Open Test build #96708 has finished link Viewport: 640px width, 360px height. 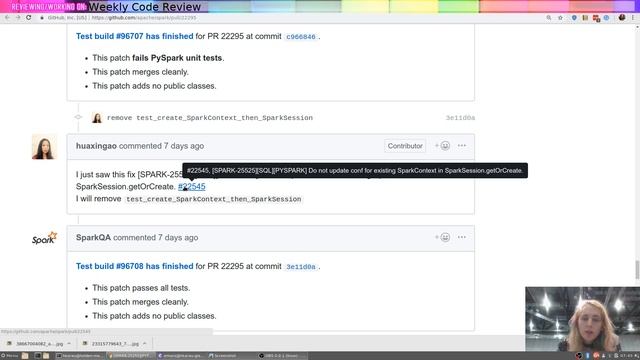click(134, 266)
